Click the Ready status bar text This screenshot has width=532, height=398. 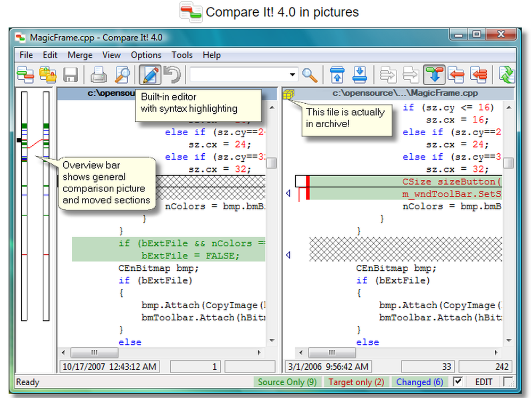pyautogui.click(x=28, y=382)
